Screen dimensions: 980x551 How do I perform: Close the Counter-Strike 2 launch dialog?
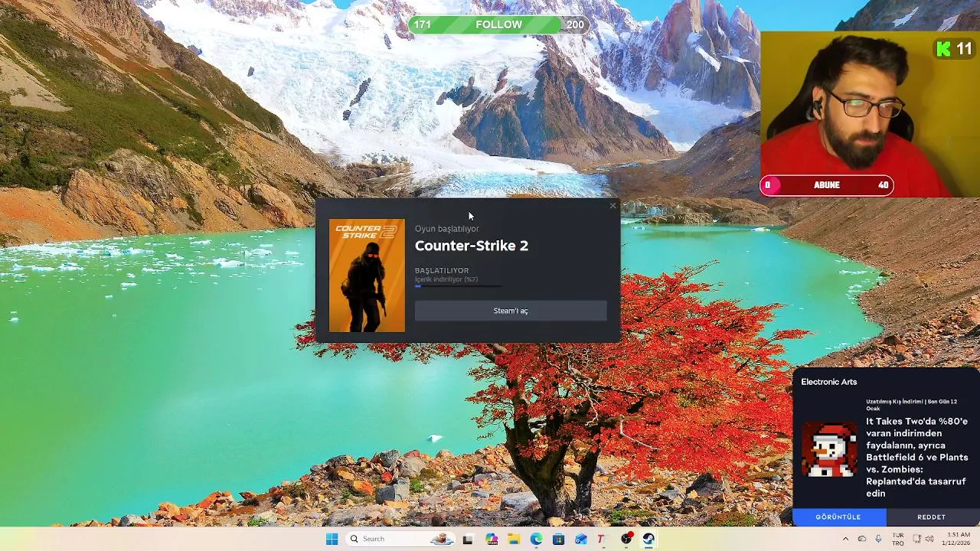click(612, 205)
